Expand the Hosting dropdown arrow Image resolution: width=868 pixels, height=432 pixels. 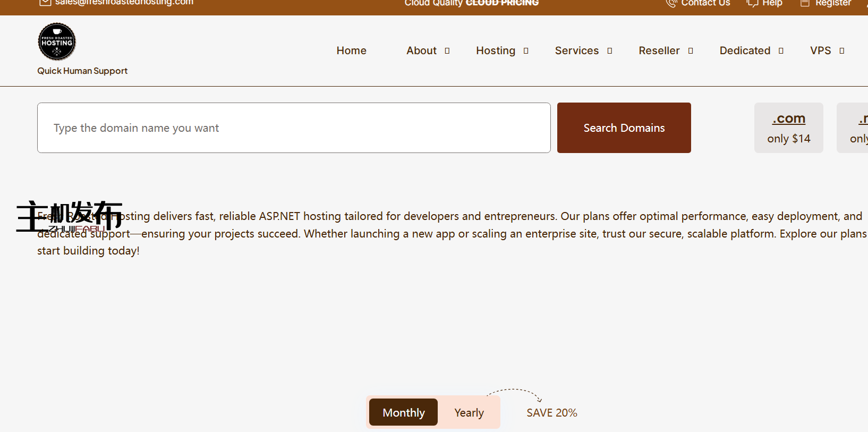click(x=526, y=51)
